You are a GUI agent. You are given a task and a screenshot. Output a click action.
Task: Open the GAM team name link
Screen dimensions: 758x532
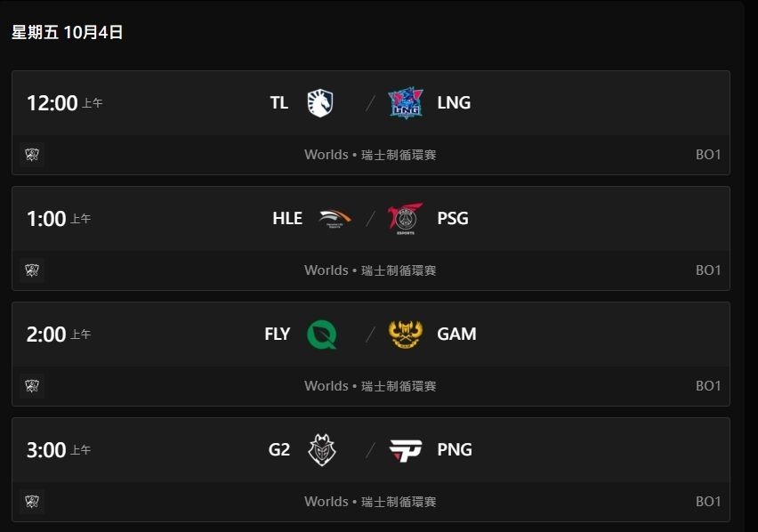[456, 334]
